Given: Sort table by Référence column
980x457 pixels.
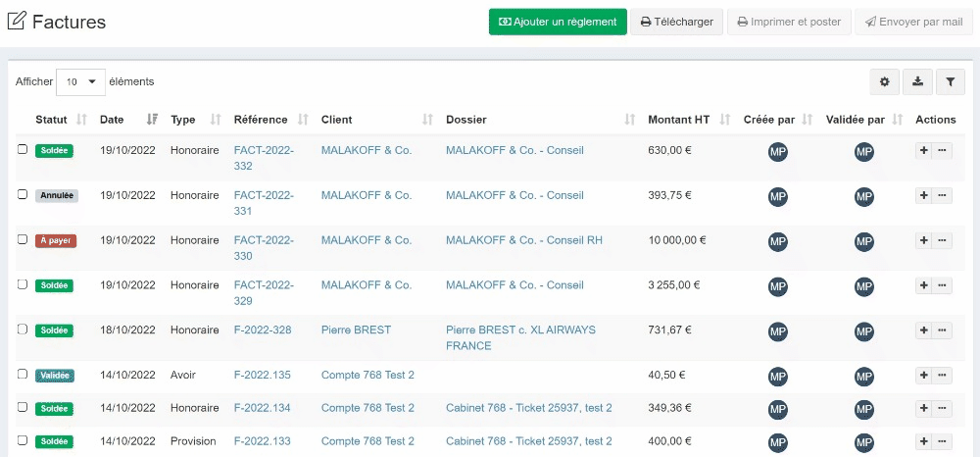Looking at the screenshot, I should (x=271, y=120).
